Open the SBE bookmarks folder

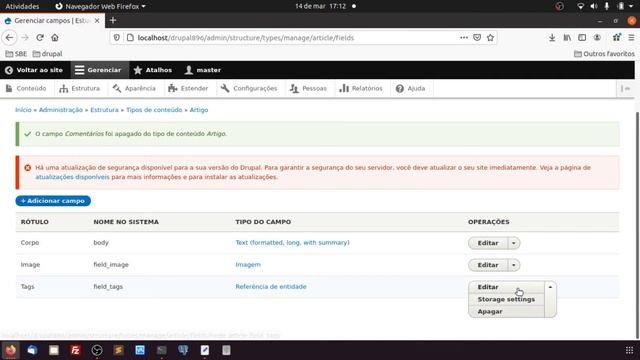tap(16, 54)
